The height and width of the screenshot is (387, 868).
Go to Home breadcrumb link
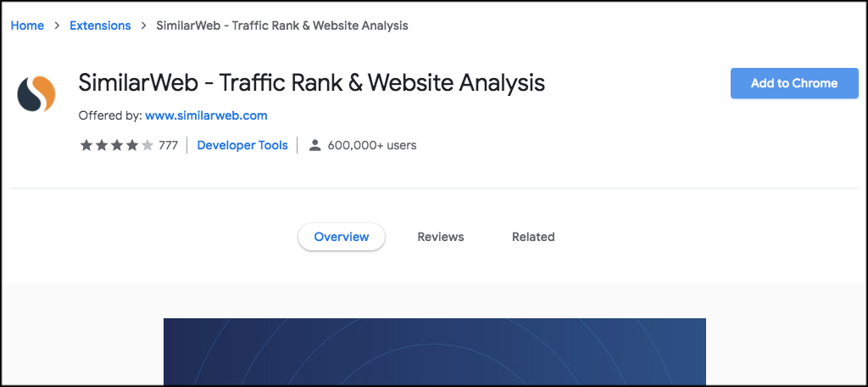(x=27, y=25)
